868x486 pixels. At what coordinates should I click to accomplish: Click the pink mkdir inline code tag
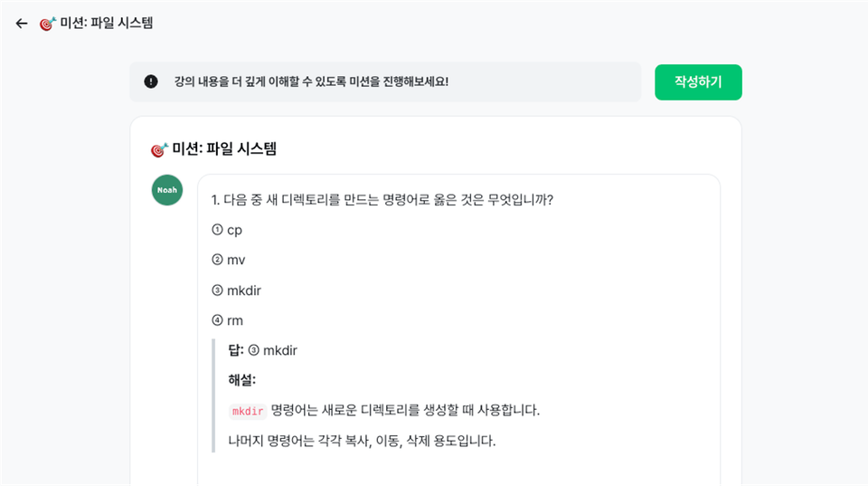point(248,411)
